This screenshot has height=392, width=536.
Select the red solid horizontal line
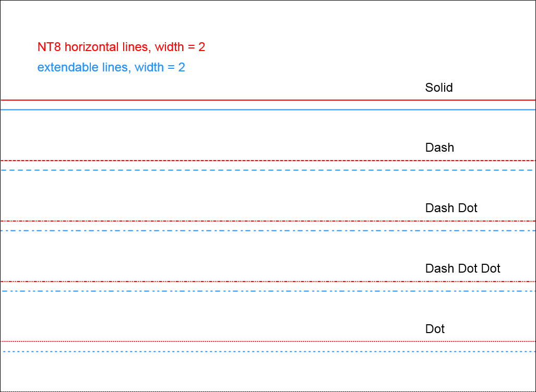(261, 100)
